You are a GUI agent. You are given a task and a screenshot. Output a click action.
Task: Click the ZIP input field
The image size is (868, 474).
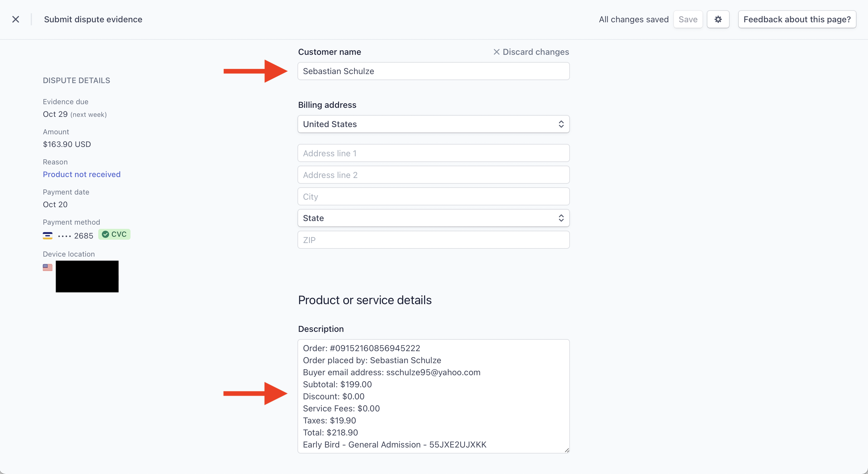pyautogui.click(x=433, y=240)
